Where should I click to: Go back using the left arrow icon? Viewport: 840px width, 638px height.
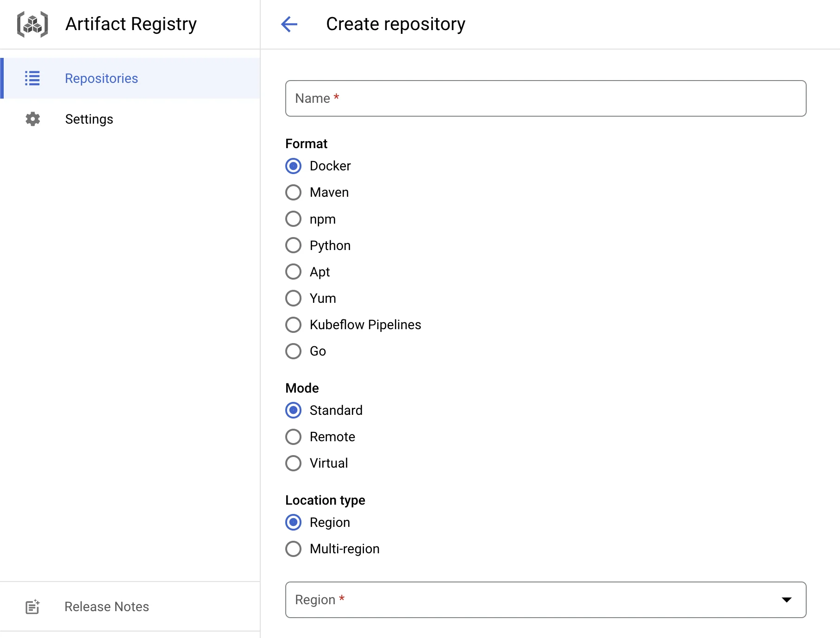pos(289,24)
